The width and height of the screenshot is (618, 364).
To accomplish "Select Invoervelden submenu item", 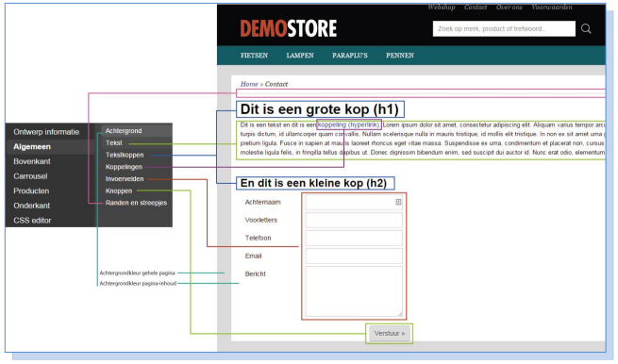I will point(125,179).
